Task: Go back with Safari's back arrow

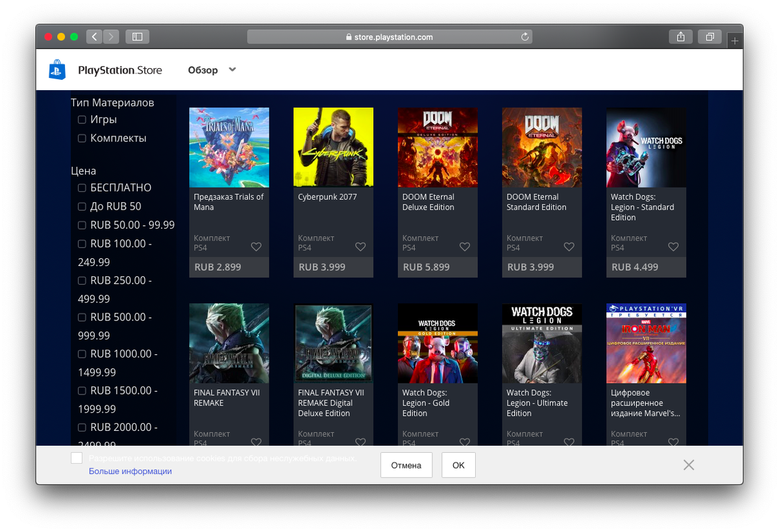Action: [x=94, y=37]
